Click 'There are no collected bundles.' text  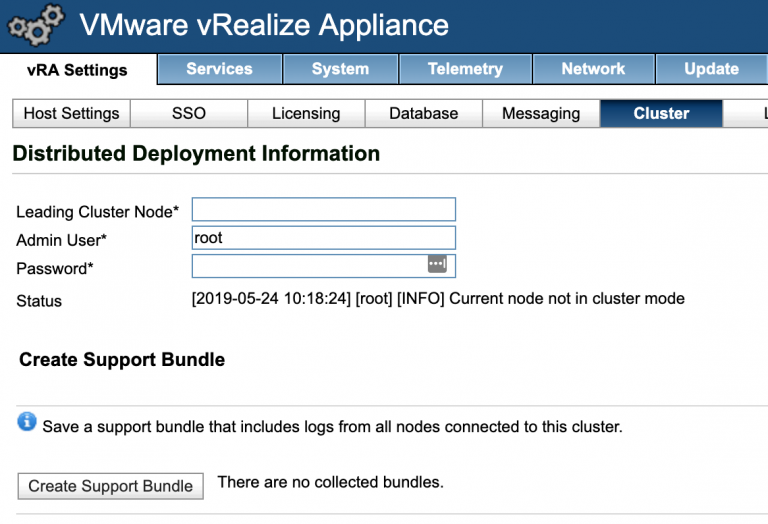[x=331, y=482]
